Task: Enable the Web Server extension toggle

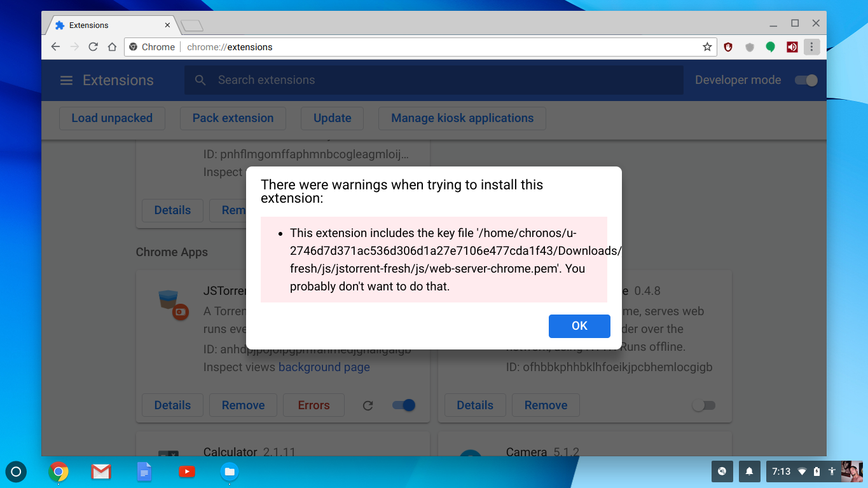Action: [703, 405]
